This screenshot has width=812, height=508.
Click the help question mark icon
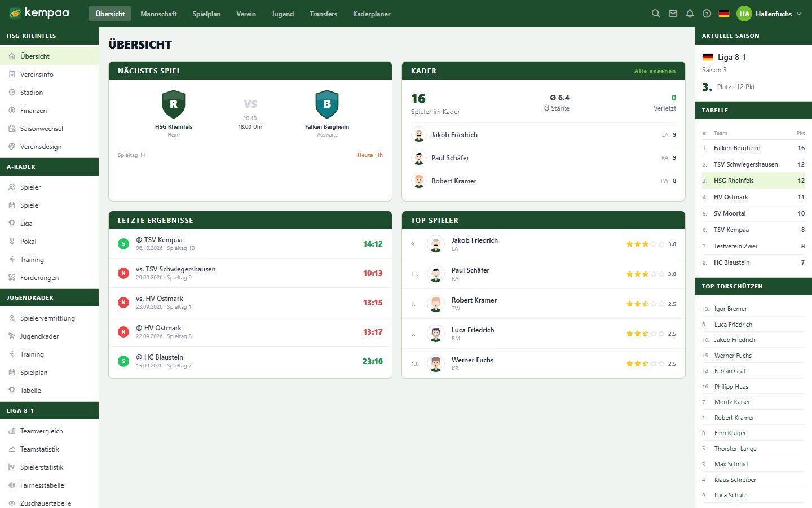[x=707, y=14]
